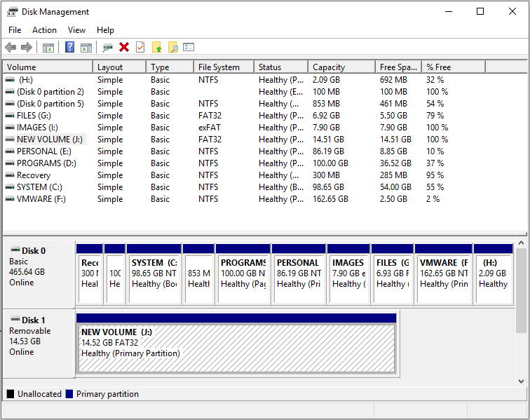This screenshot has height=420, width=530.
Task: Select the Disk 0 header panel
Action: [x=39, y=274]
